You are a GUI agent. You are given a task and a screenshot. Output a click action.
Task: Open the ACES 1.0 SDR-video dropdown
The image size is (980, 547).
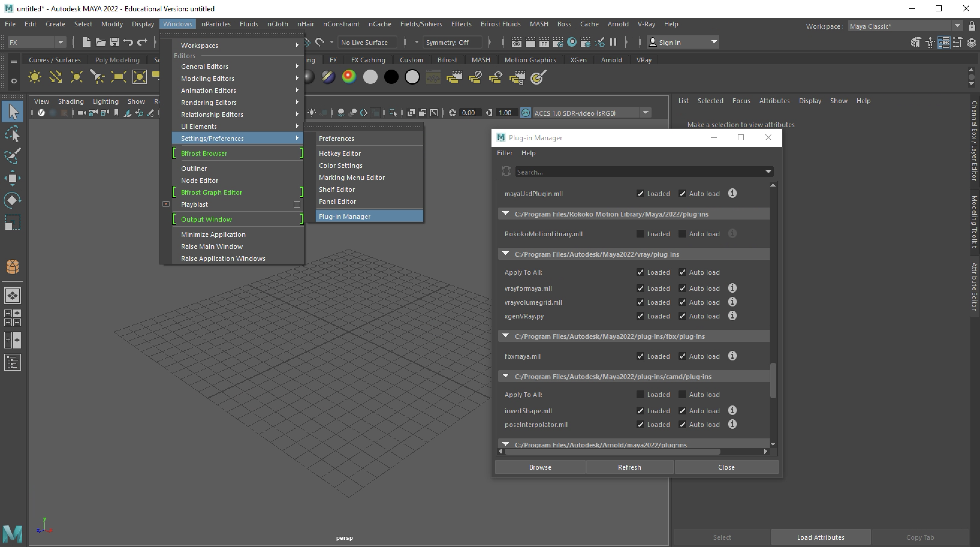[646, 113]
